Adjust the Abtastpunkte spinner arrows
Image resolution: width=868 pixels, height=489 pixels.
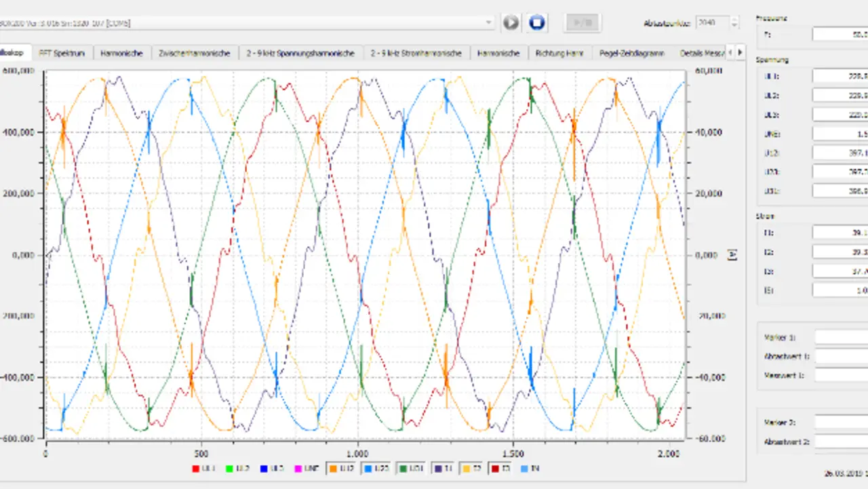tap(734, 23)
